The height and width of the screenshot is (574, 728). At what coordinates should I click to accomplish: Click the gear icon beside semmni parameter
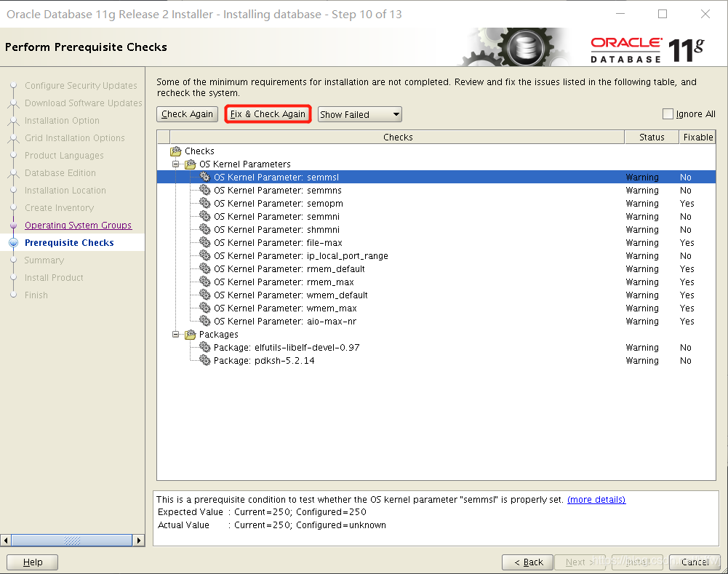(205, 216)
